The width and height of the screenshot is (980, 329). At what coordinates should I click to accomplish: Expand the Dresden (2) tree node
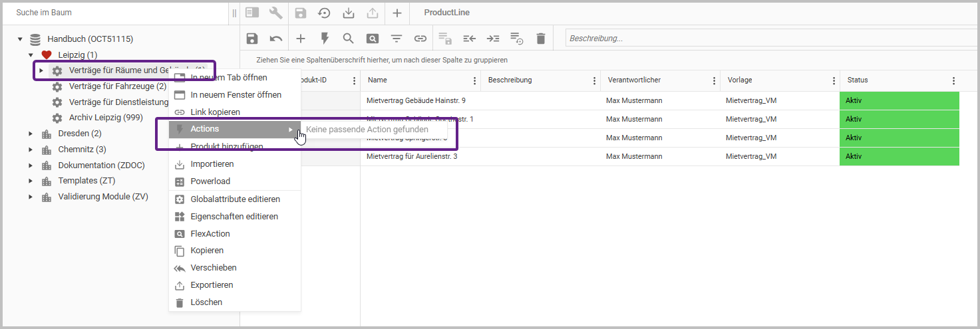click(30, 134)
